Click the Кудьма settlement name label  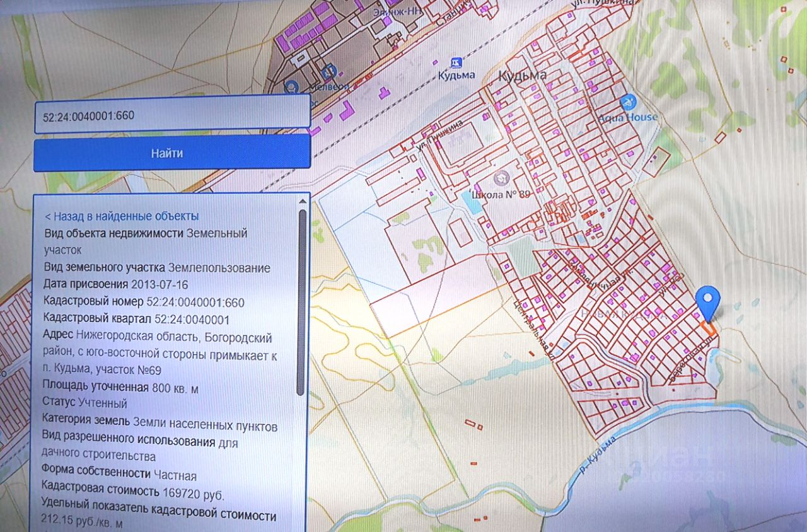pos(521,76)
